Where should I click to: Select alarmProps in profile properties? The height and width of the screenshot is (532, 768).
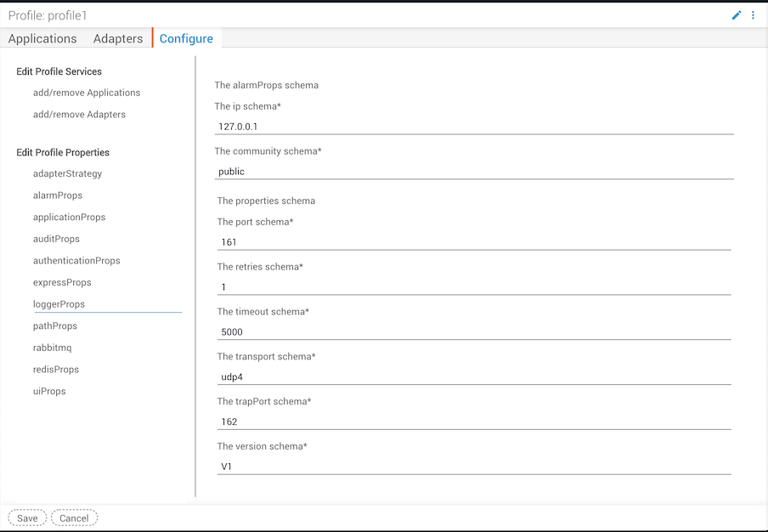click(x=58, y=195)
